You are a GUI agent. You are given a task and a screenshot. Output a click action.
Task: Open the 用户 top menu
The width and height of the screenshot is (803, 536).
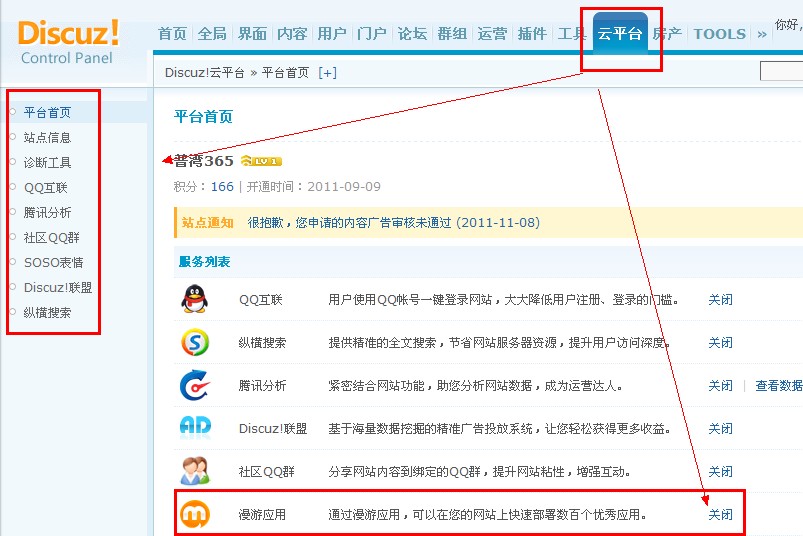pyautogui.click(x=332, y=34)
